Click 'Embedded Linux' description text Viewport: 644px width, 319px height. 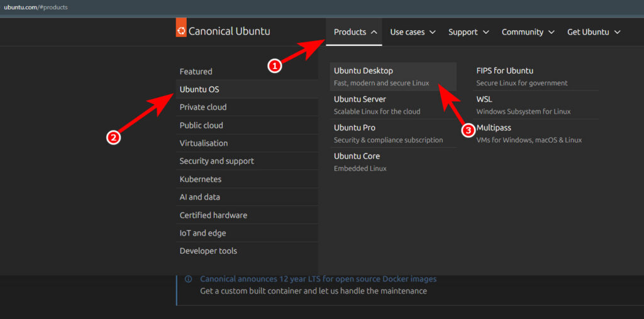click(360, 168)
